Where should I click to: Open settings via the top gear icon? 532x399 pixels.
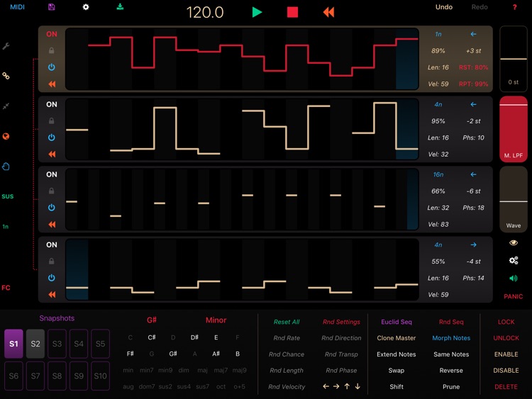[x=86, y=7]
